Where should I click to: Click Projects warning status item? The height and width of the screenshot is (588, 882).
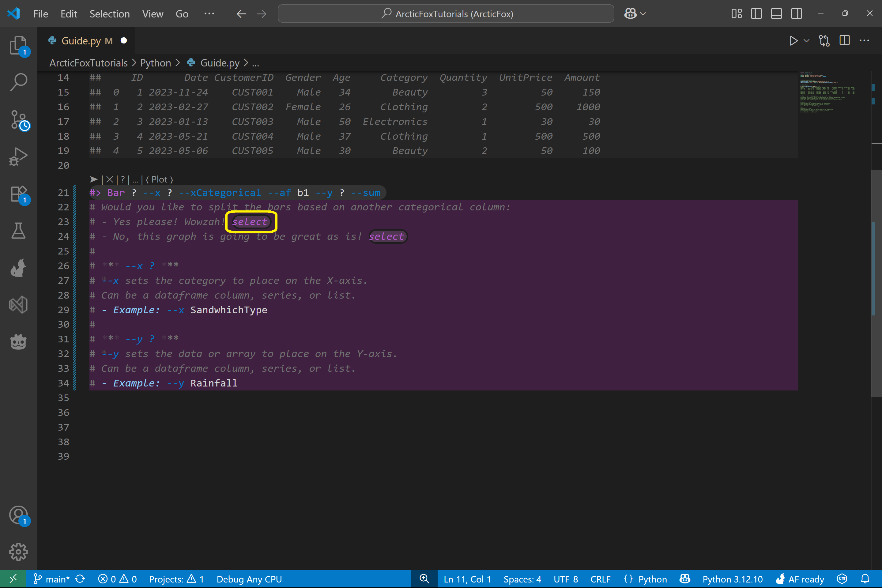(176, 579)
